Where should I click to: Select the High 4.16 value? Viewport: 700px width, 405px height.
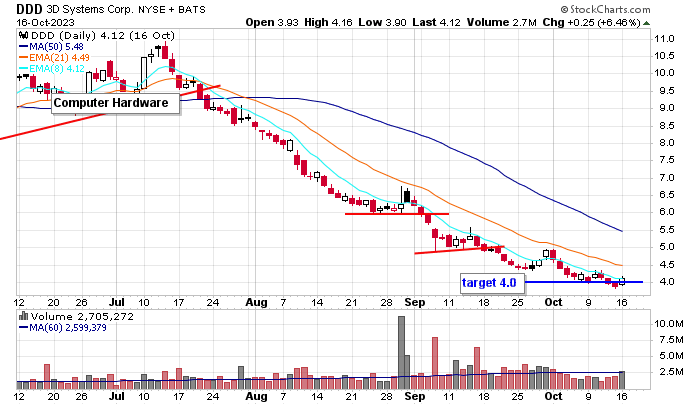tap(328, 22)
